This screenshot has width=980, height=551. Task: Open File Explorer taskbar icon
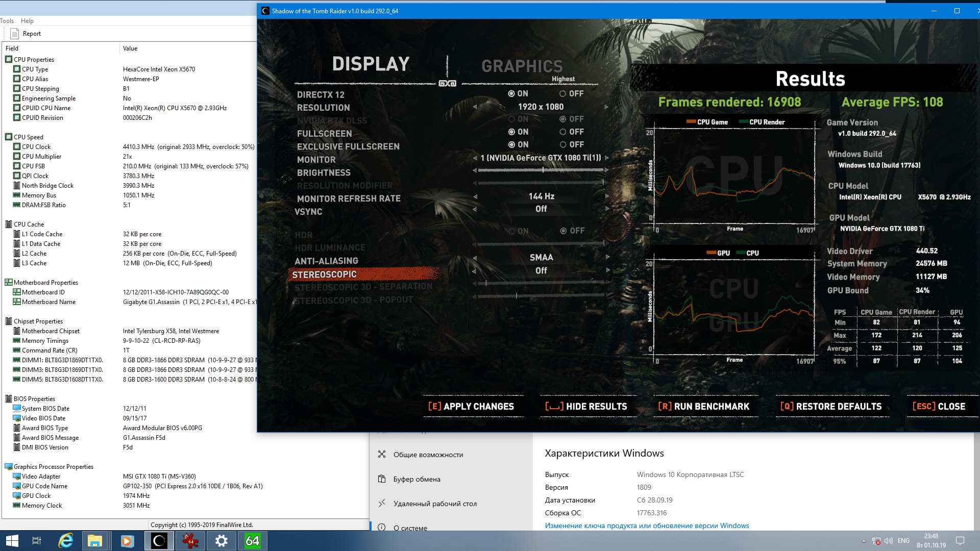point(95,540)
